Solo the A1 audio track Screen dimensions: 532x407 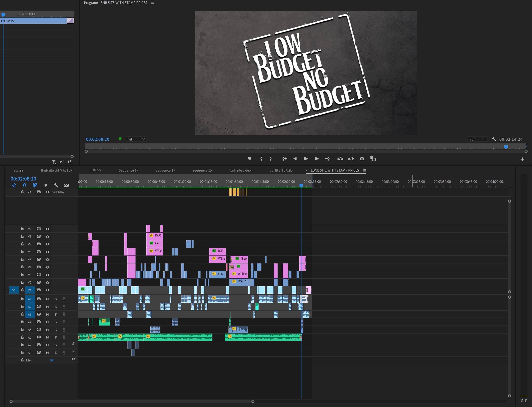[56, 299]
